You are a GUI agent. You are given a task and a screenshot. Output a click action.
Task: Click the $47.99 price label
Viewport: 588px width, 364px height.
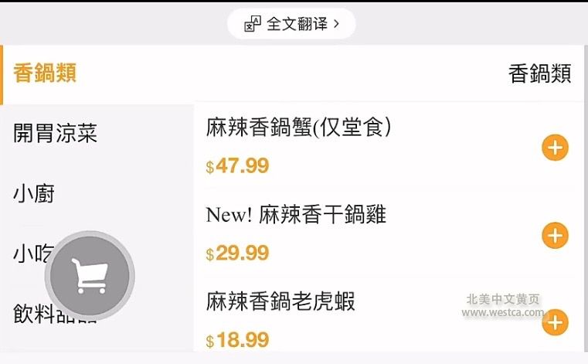point(238,166)
